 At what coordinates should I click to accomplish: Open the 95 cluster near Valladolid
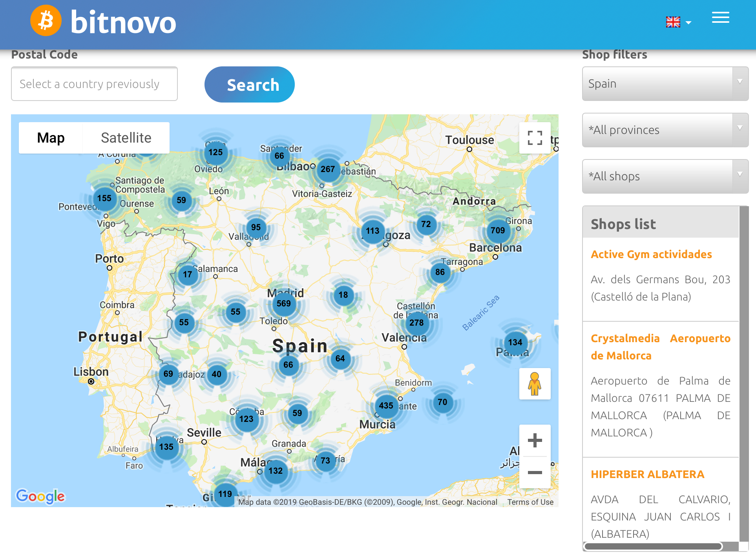[x=256, y=227]
